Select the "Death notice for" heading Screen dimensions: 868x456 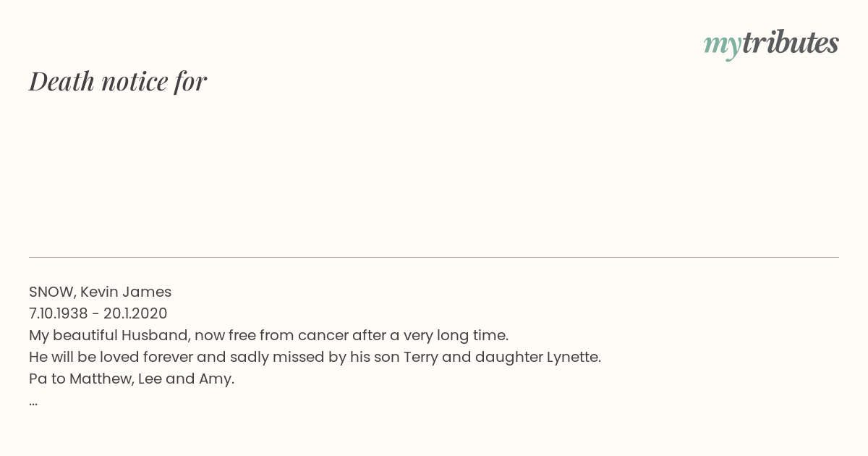pyautogui.click(x=118, y=81)
